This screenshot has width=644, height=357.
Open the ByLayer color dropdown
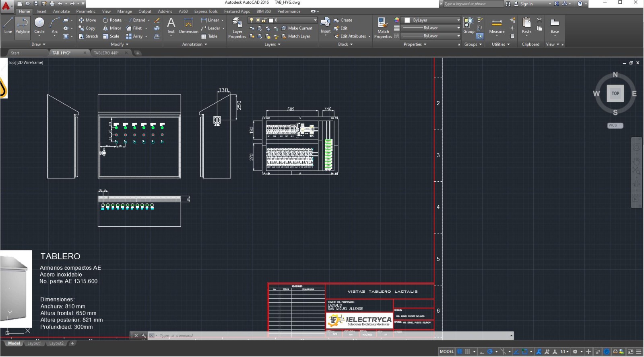coord(458,20)
